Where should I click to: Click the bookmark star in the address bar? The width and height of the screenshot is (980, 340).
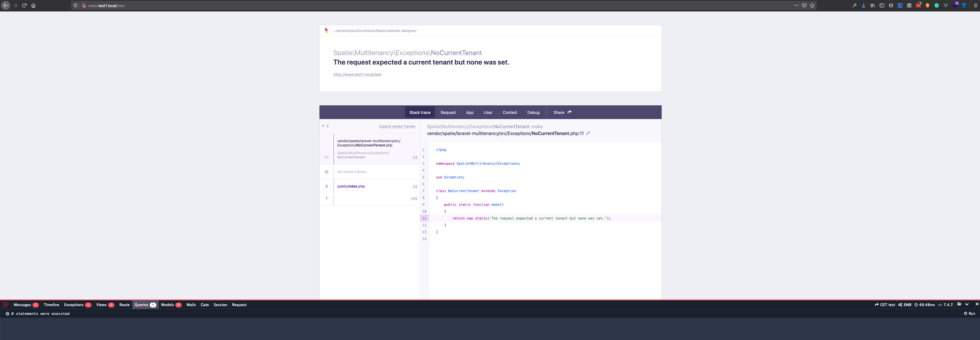[x=813, y=5]
